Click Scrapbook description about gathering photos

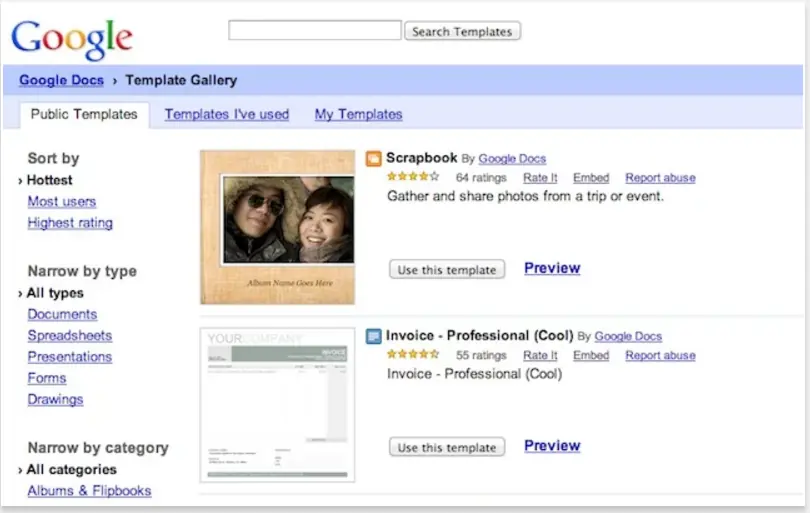[x=525, y=196]
